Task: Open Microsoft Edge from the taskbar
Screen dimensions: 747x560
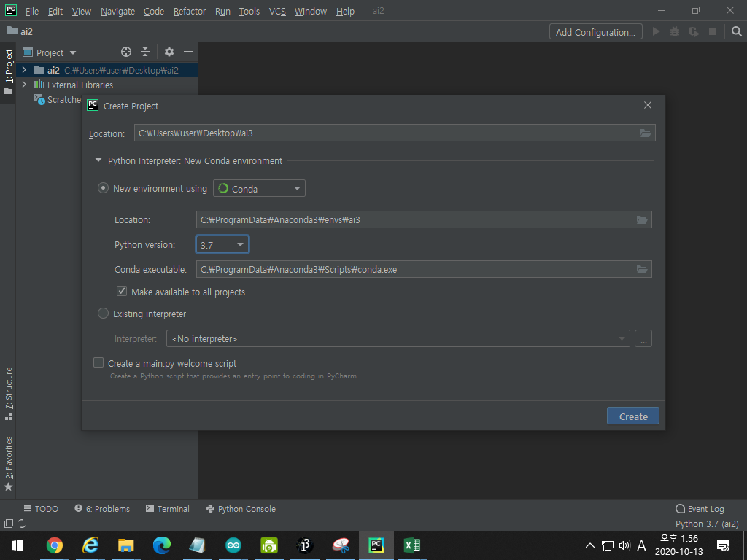Action: click(x=161, y=545)
